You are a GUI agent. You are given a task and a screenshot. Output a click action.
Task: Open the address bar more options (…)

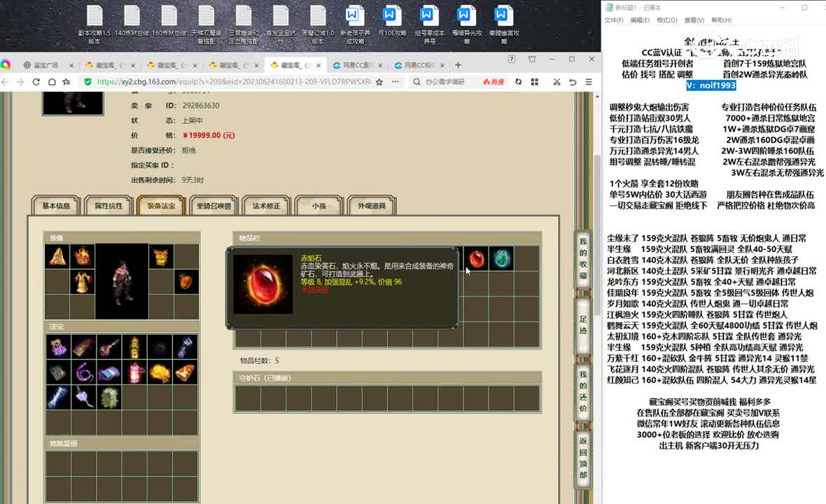[x=395, y=82]
